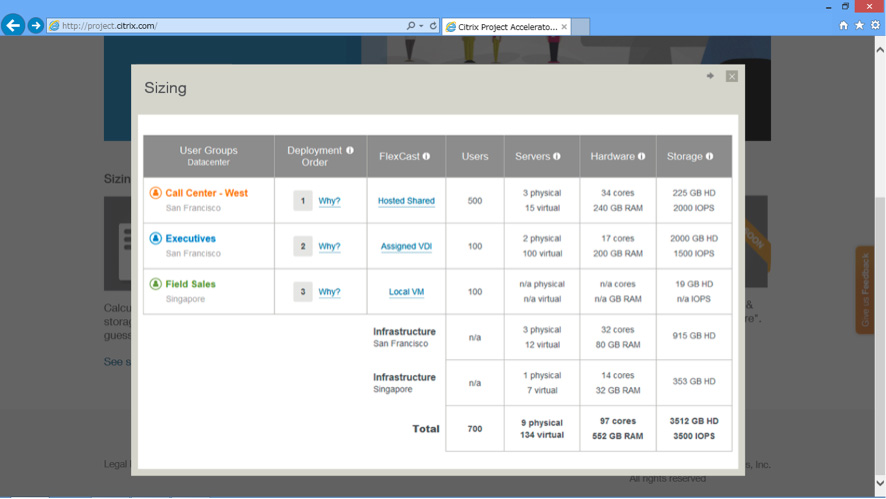Screen dimensions: 886x499
Task: Click the green Field Sales user icon
Action: (155, 284)
